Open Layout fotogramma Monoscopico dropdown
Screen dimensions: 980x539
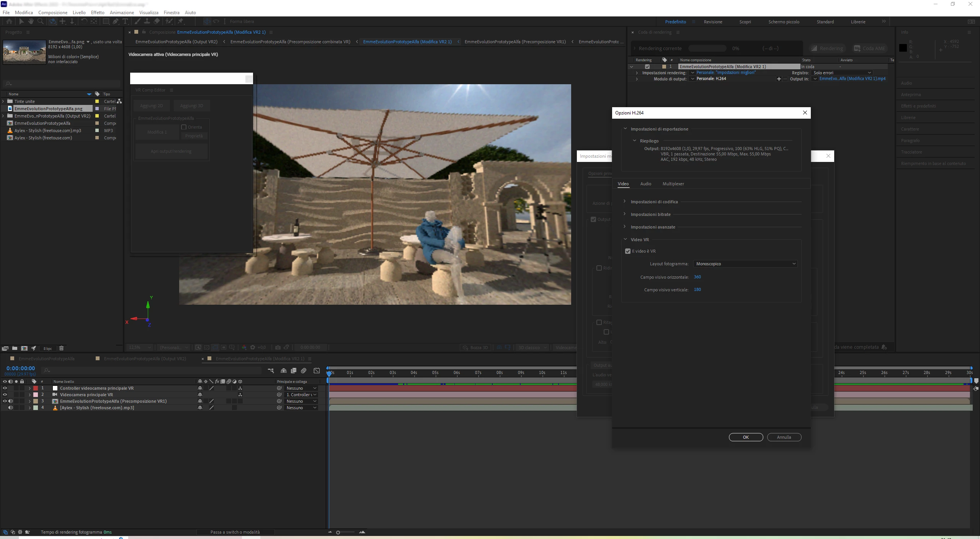click(745, 264)
